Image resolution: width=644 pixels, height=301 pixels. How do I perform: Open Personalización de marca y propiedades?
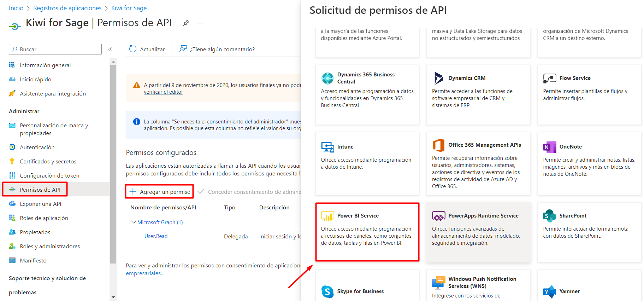pos(54,129)
